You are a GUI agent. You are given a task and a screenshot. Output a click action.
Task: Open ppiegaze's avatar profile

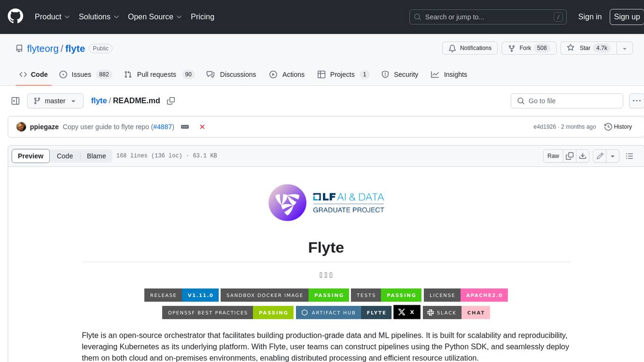(x=21, y=127)
